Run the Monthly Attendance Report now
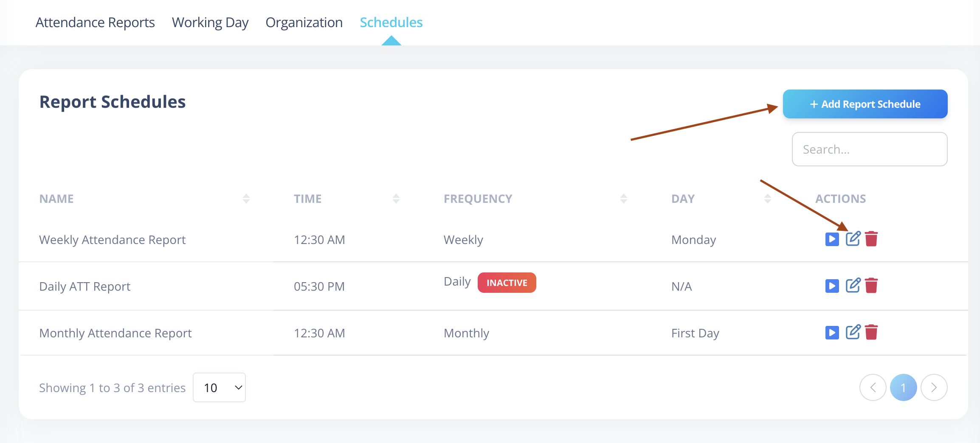Image resolution: width=980 pixels, height=443 pixels. pos(832,333)
